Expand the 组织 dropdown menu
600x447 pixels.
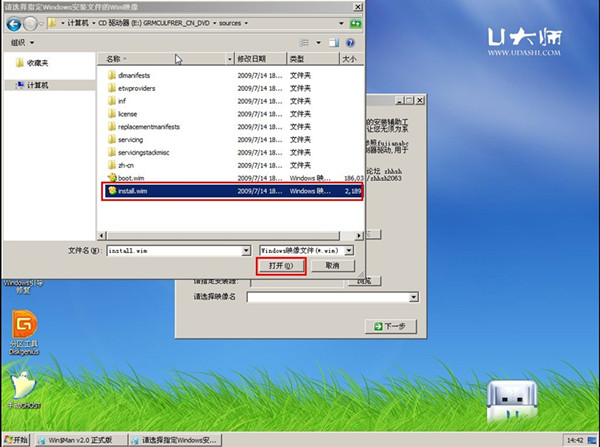(x=20, y=44)
